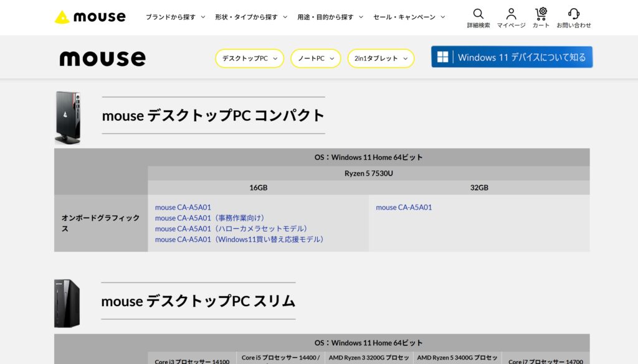Expand the デスクトップPC dropdown

249,58
